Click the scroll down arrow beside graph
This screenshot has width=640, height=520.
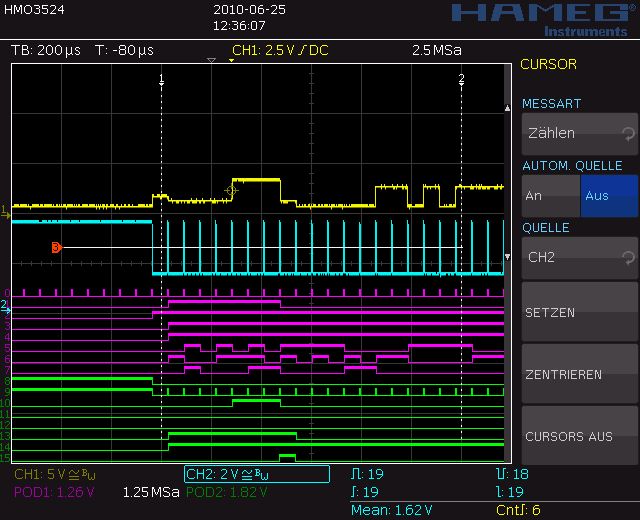507,257
